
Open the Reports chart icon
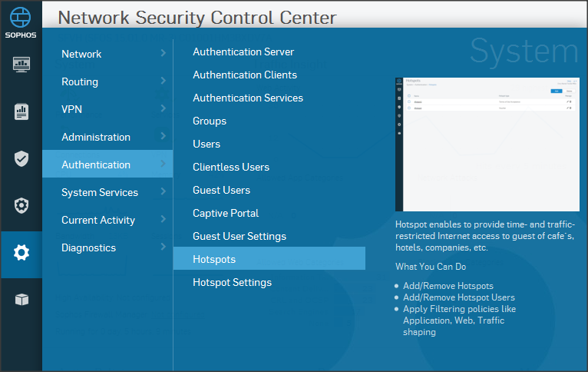21,112
